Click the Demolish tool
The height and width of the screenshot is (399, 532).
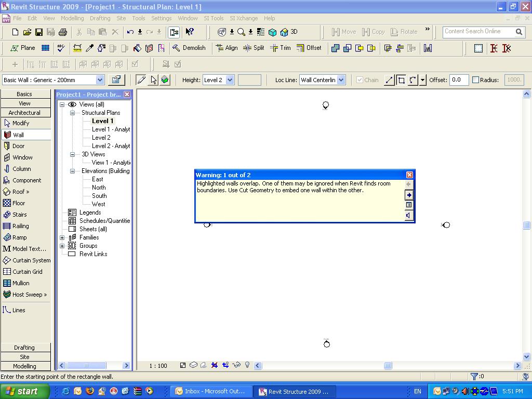(x=189, y=48)
